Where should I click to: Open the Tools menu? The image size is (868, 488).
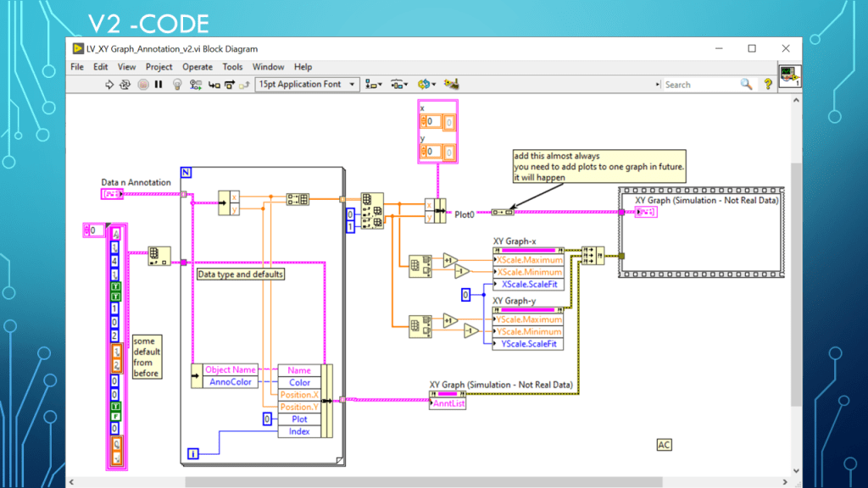pos(232,67)
